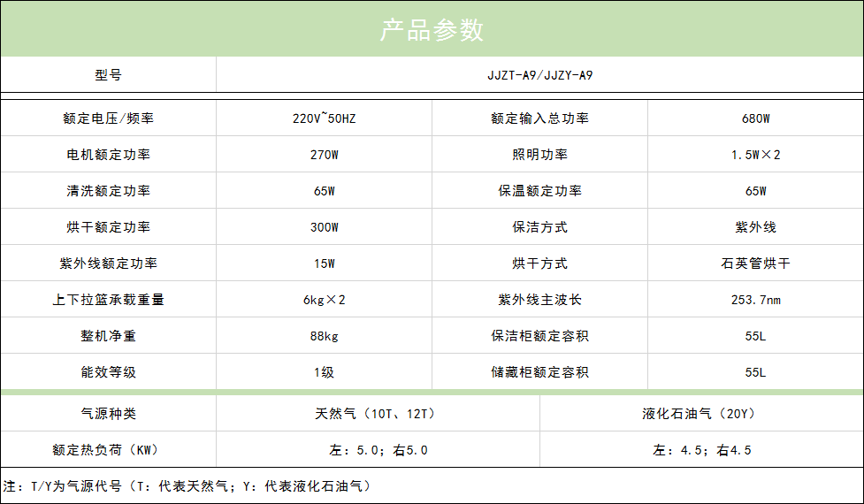Select the model cell JJZT-A9/JJZY-A9
Image resolution: width=864 pixels, height=504 pixels.
[x=539, y=75]
